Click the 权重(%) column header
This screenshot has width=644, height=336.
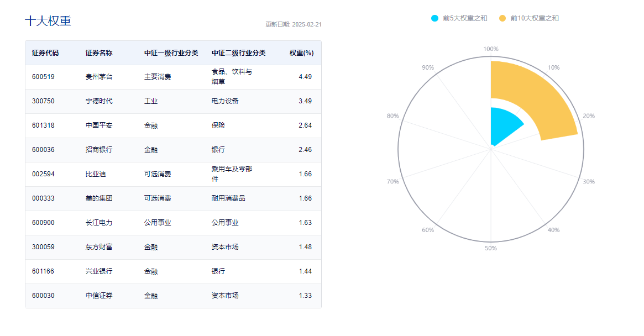301,53
